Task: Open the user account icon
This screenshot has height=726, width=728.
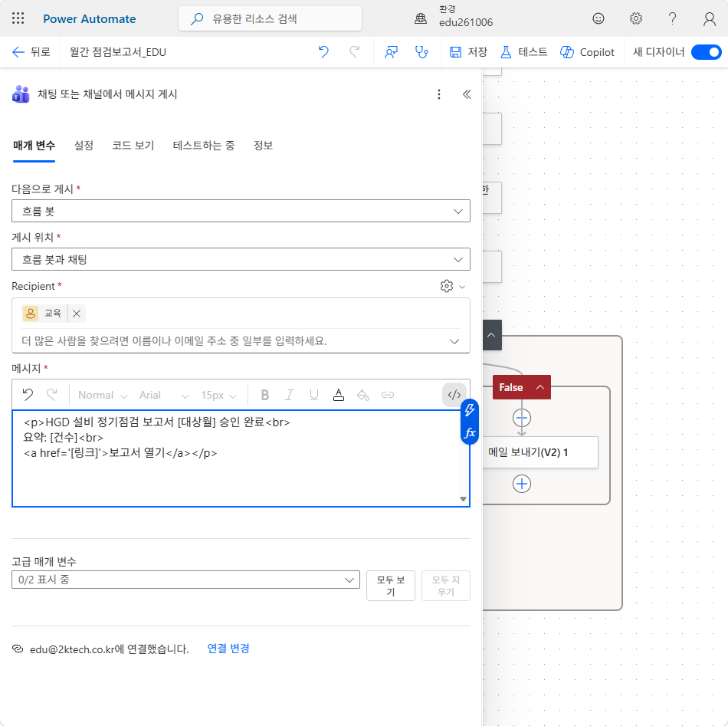Action: [709, 18]
